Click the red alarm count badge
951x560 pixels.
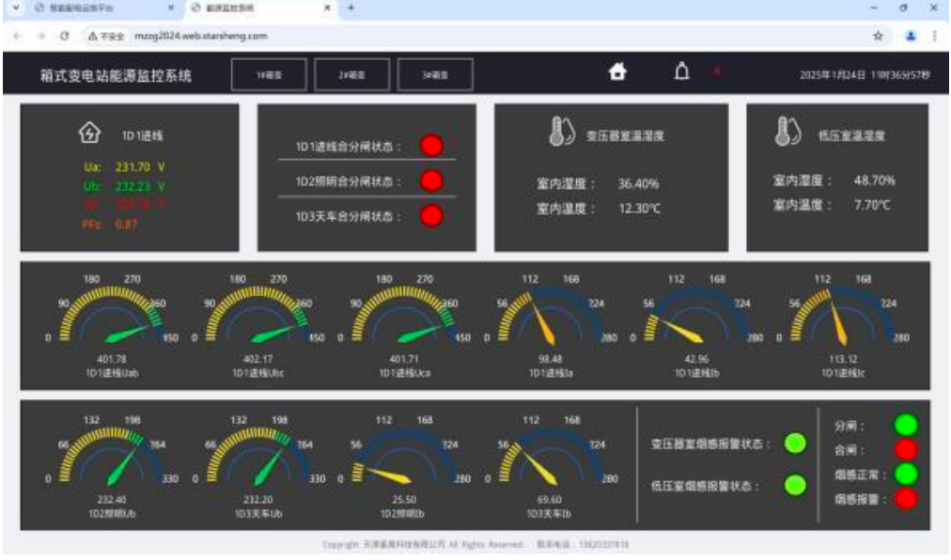716,71
